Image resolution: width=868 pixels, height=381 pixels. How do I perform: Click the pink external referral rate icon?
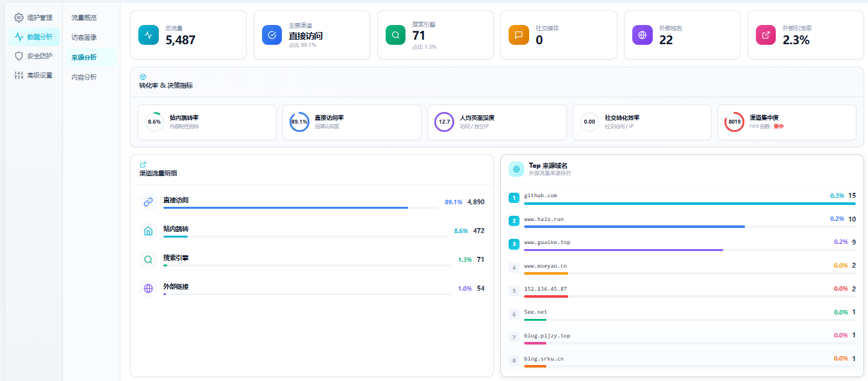766,35
